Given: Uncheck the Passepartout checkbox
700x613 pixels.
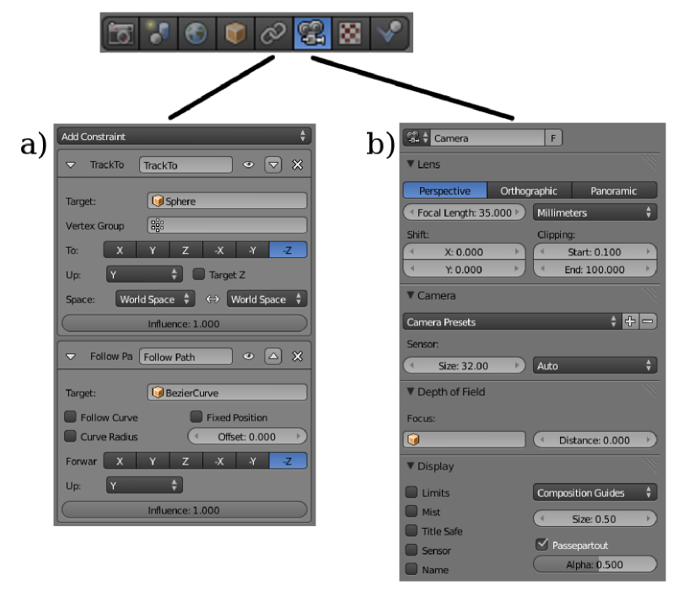Looking at the screenshot, I should (542, 544).
